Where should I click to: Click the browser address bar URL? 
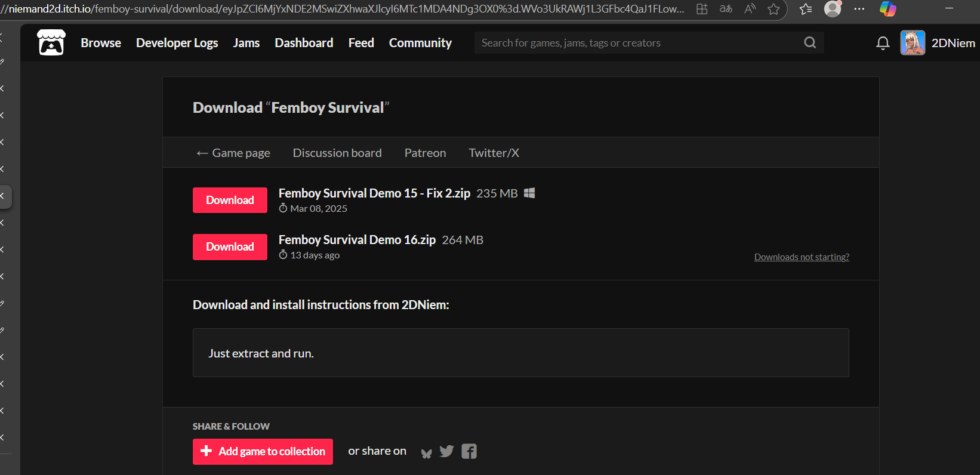[343, 9]
